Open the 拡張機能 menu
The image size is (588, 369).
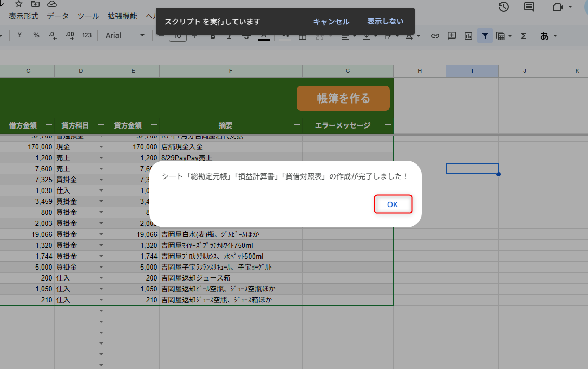click(122, 16)
